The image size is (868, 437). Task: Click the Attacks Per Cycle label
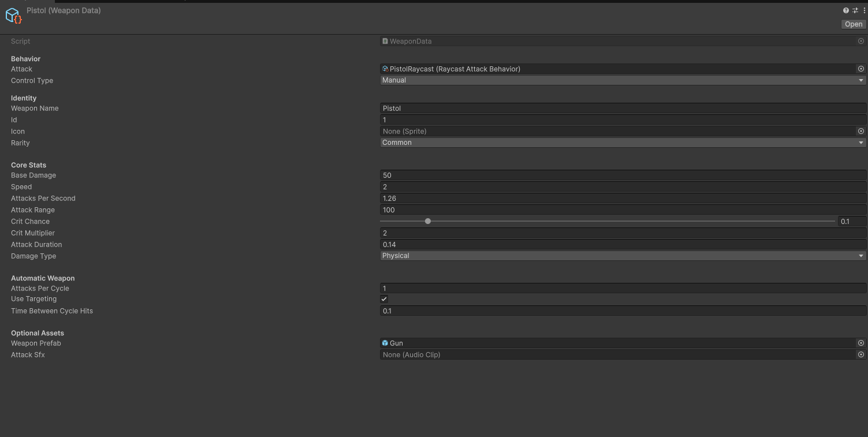pos(40,288)
